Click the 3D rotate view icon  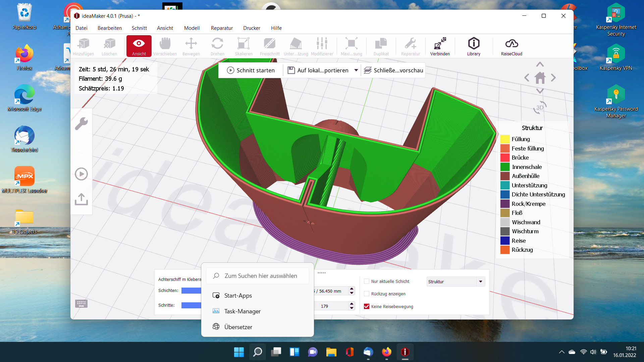pyautogui.click(x=540, y=107)
